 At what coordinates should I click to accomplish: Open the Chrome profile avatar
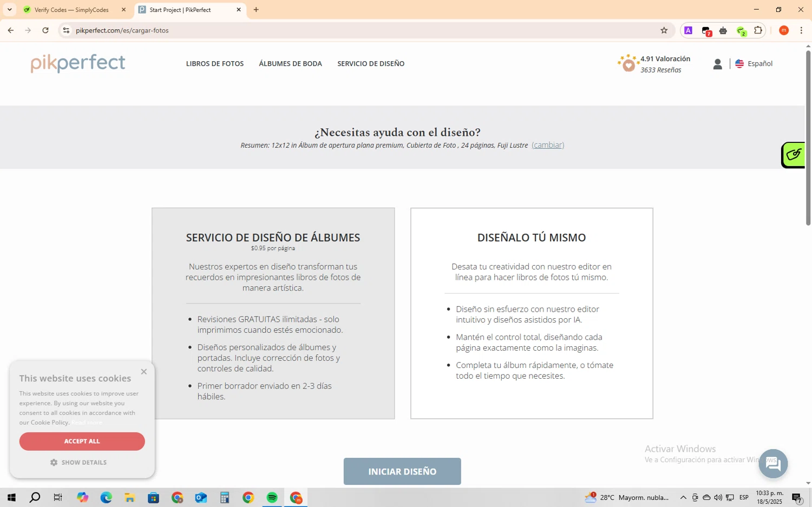point(783,30)
